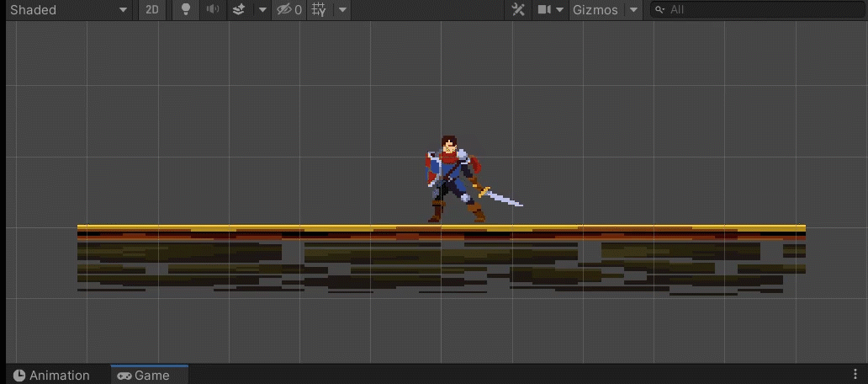Open the Shaded draw mode dropdown

pyautogui.click(x=69, y=10)
